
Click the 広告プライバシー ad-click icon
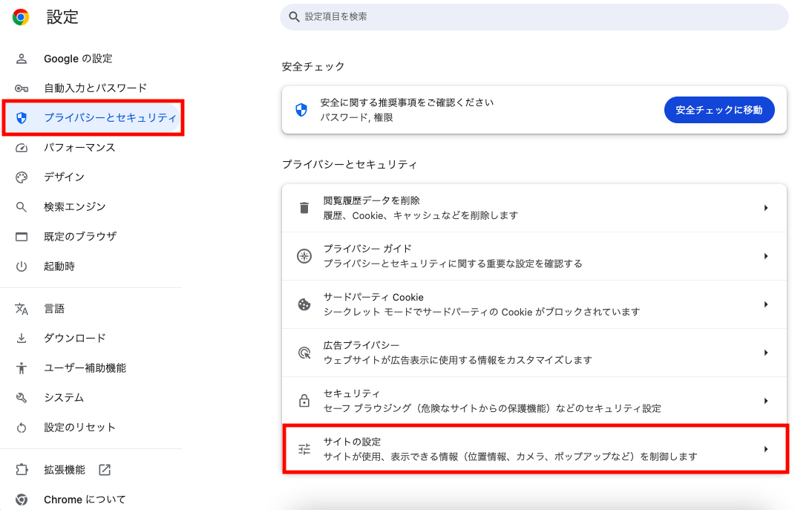click(x=304, y=353)
